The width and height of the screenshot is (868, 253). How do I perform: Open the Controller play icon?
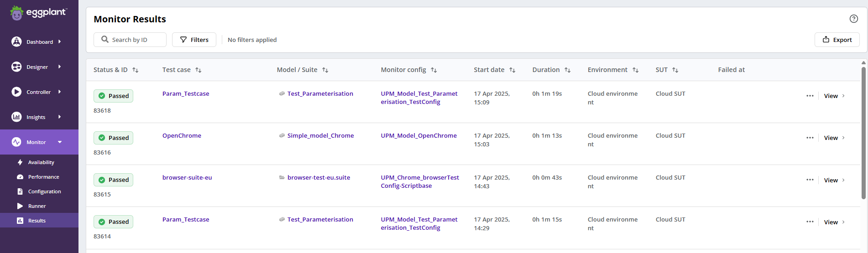tap(16, 92)
